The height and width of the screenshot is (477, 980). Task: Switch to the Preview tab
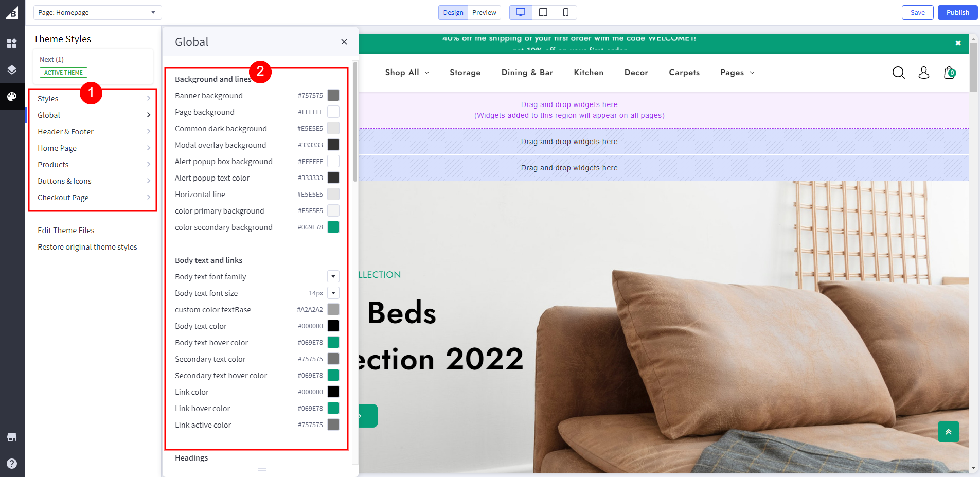pos(484,12)
